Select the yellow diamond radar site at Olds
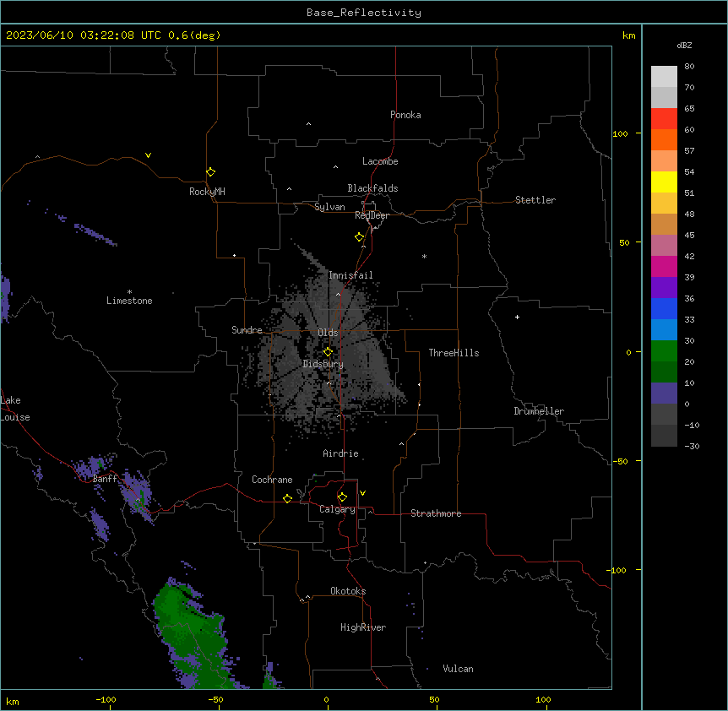Viewport: 728px width, 711px height. [x=328, y=351]
